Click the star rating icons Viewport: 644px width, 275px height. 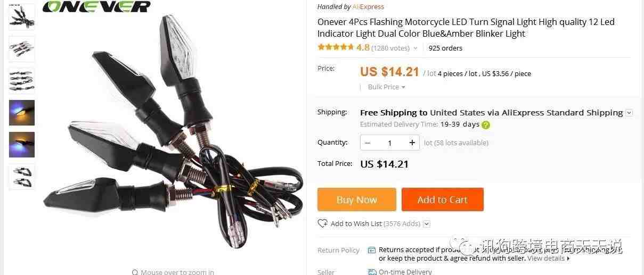336,47
